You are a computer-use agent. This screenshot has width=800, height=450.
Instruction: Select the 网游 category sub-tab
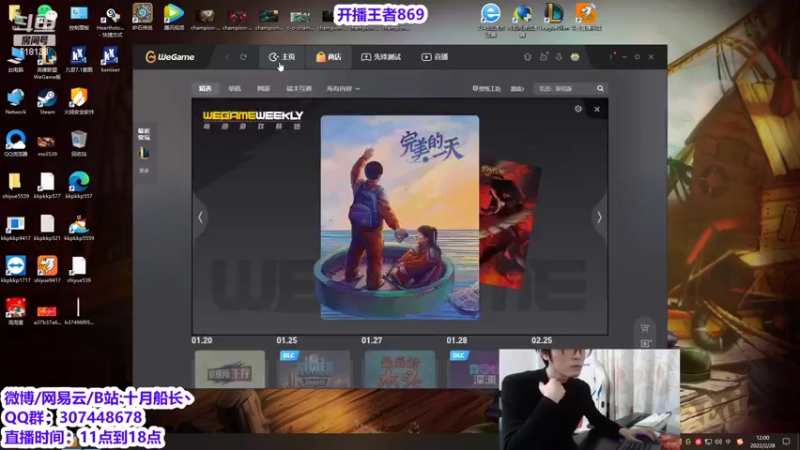(x=263, y=88)
